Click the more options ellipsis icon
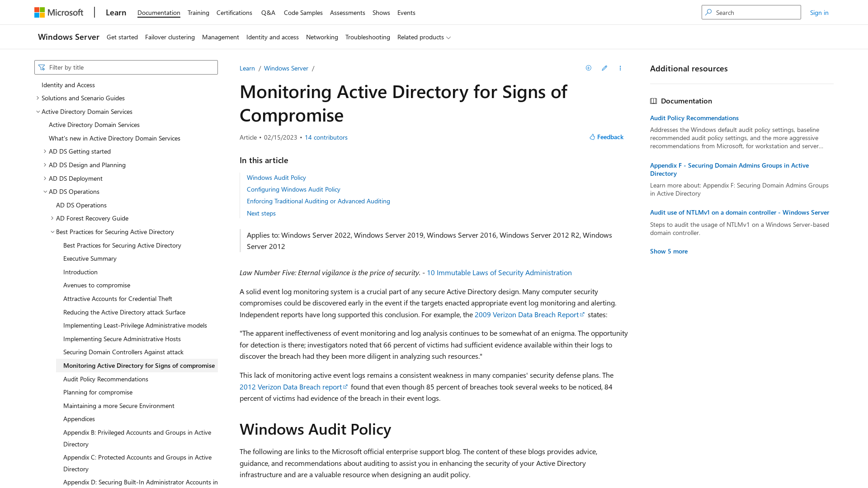Screen dimensions: 868x488 (621, 68)
